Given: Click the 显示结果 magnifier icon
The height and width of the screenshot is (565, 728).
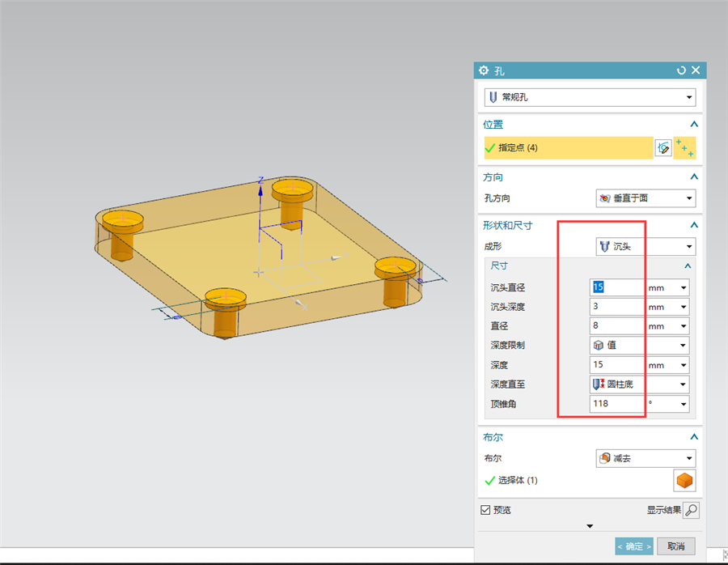Looking at the screenshot, I should [691, 510].
